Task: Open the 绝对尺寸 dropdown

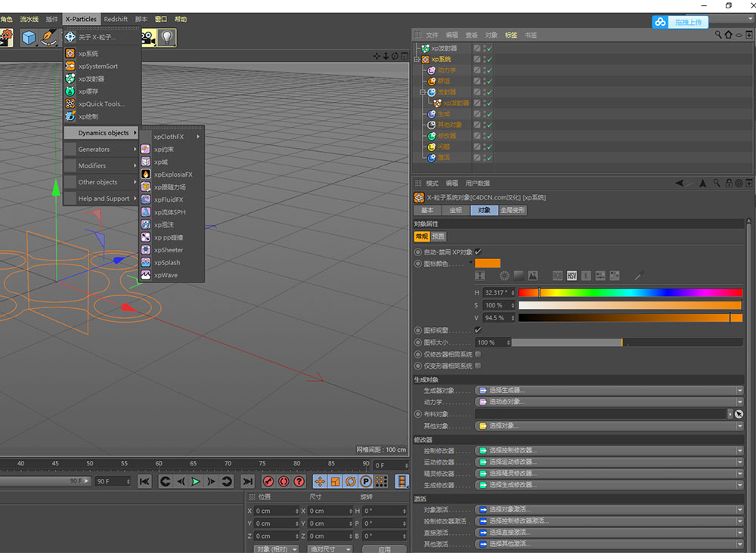Action: 330,549
